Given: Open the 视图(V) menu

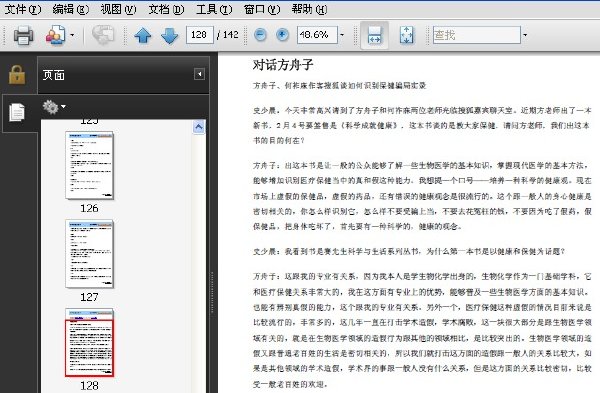Looking at the screenshot, I should (118, 9).
